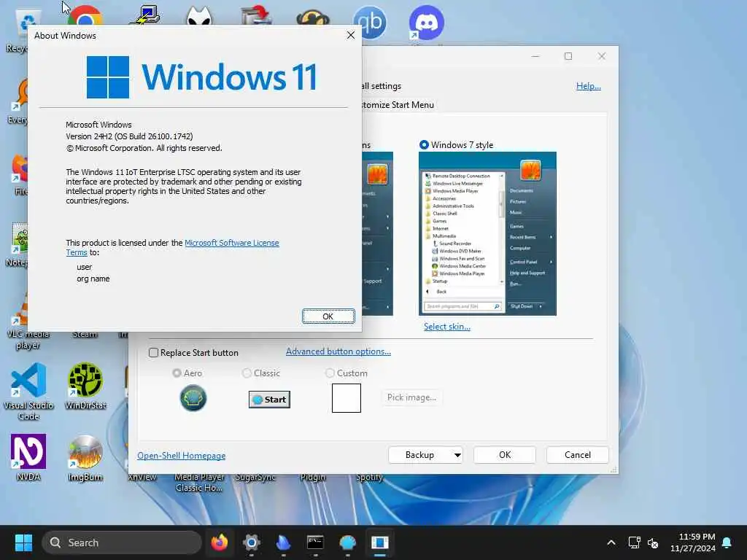Open the Windows Start button on taskbar

click(23, 542)
